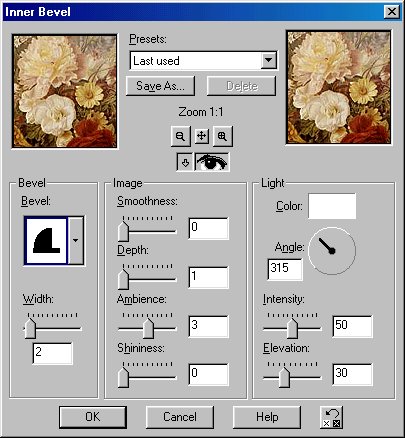Click the Save As button

tap(160, 86)
